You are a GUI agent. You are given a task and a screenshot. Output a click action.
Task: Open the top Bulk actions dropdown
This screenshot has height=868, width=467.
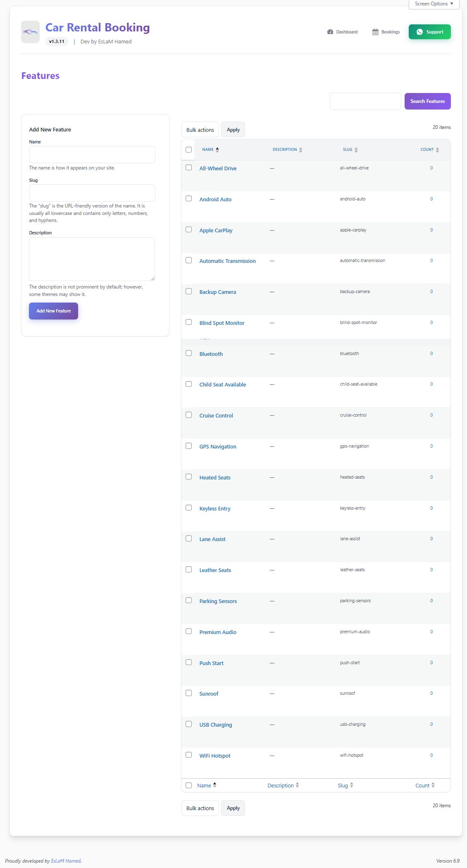click(200, 130)
